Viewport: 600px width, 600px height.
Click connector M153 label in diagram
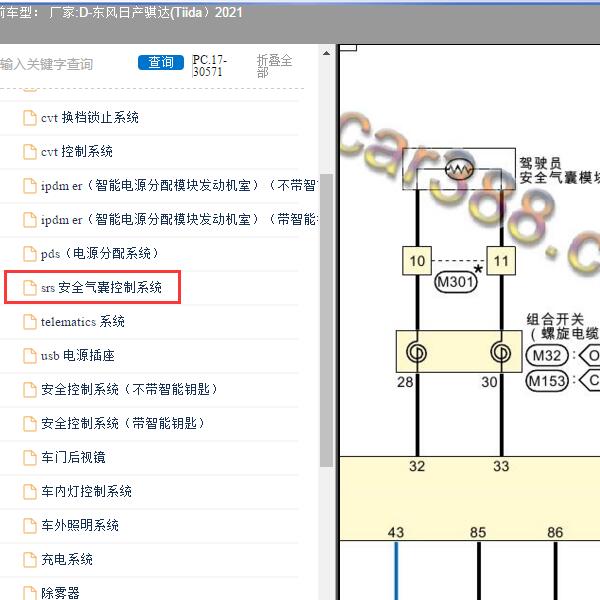(547, 381)
